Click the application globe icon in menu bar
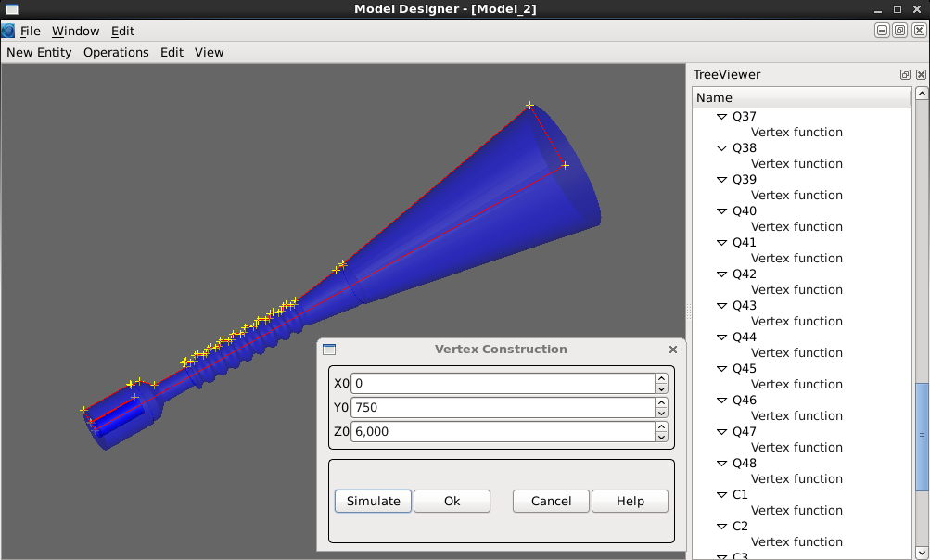This screenshot has width=930, height=560. tap(8, 31)
